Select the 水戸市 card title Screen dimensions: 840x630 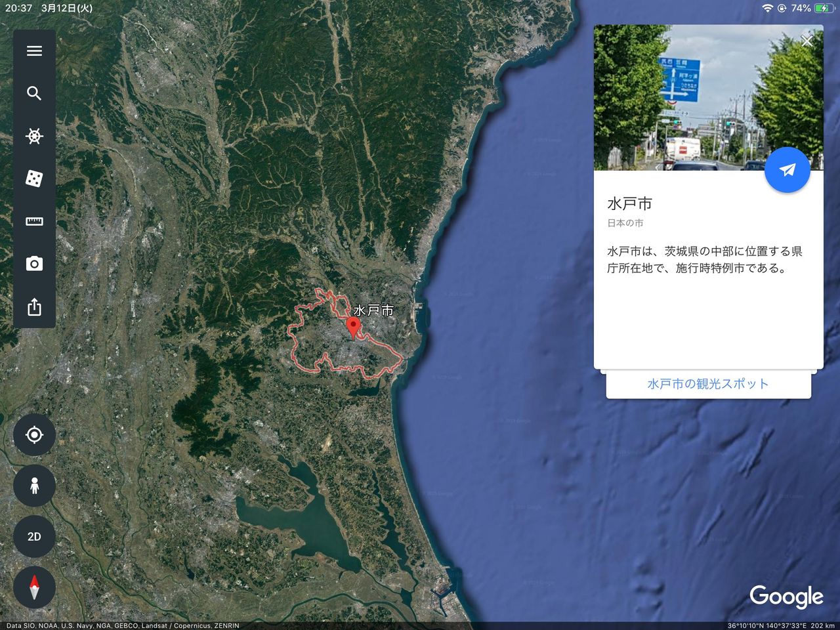[x=629, y=203]
